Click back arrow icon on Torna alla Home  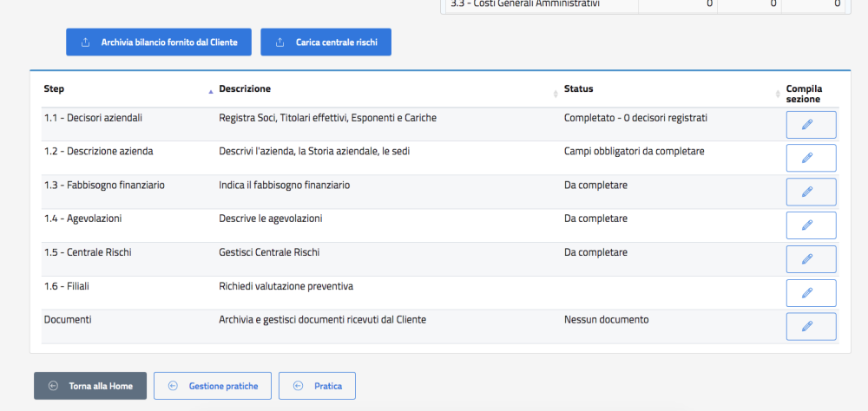coord(53,386)
